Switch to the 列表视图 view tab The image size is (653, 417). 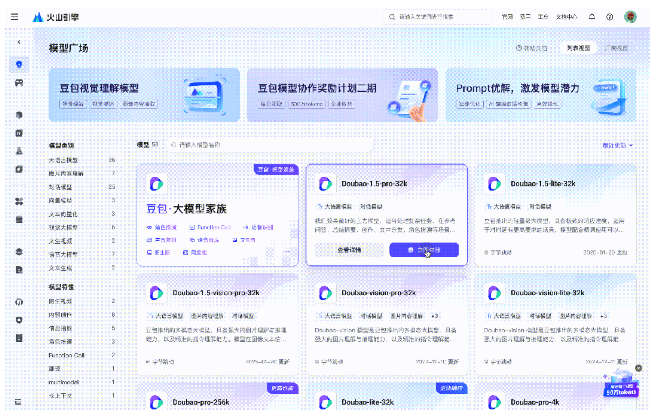(x=578, y=48)
